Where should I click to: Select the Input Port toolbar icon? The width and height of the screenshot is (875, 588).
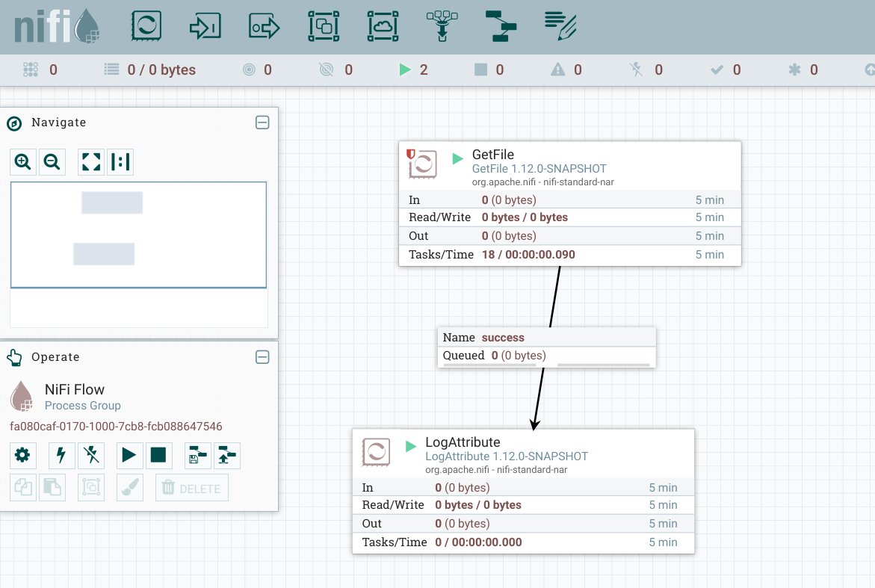(205, 26)
